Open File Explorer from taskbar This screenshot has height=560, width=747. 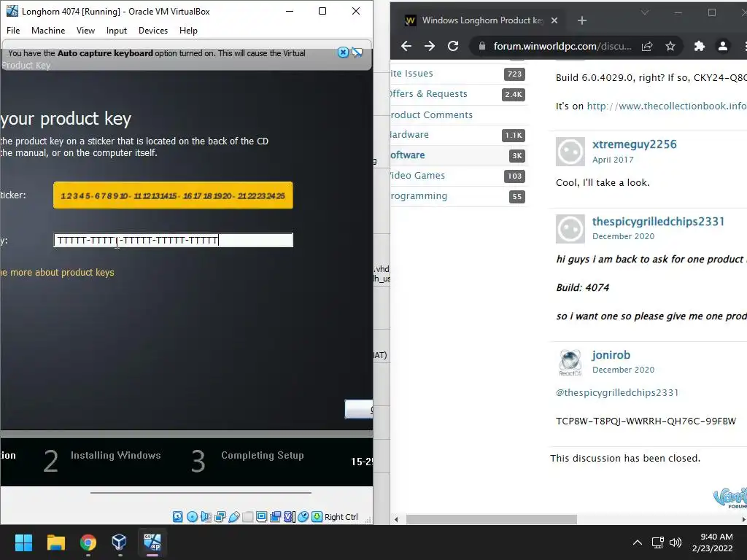[x=55, y=542]
